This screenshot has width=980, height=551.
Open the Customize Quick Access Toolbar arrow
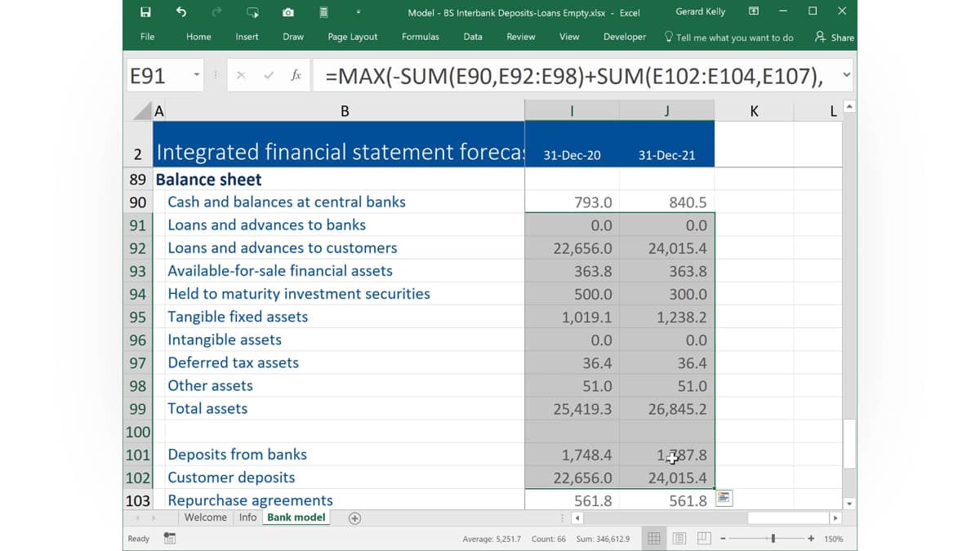[358, 12]
